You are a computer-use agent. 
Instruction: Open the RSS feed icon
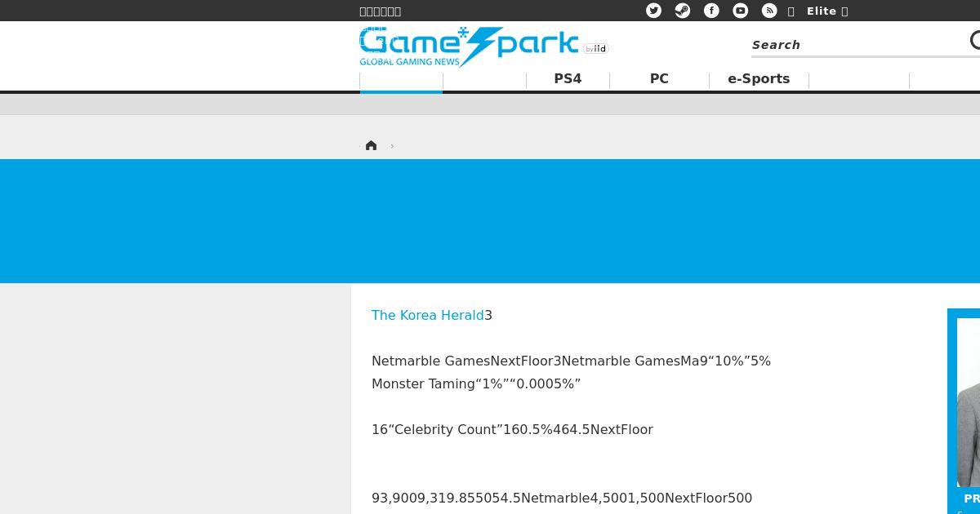click(x=769, y=11)
